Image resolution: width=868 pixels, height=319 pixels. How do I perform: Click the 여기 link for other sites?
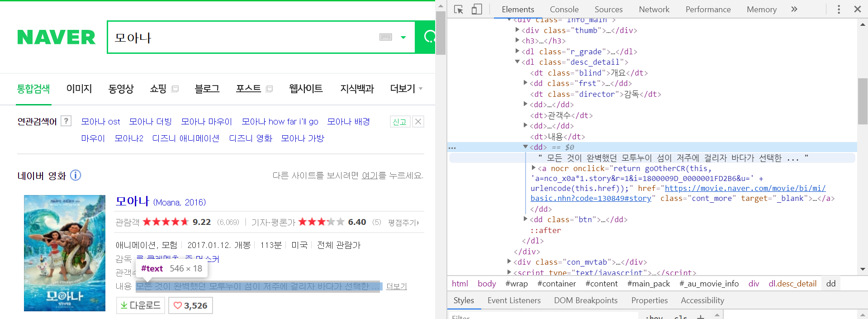click(x=370, y=175)
